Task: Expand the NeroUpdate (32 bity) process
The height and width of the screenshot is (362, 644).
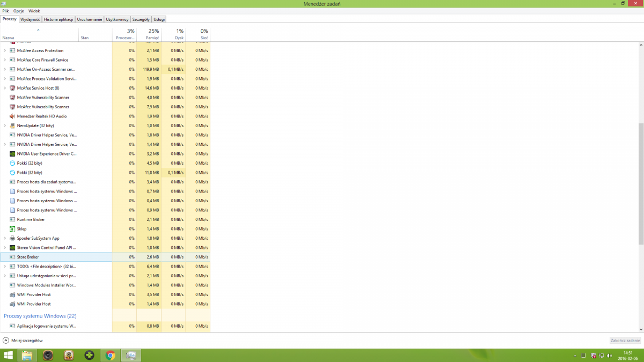Action: coord(5,125)
